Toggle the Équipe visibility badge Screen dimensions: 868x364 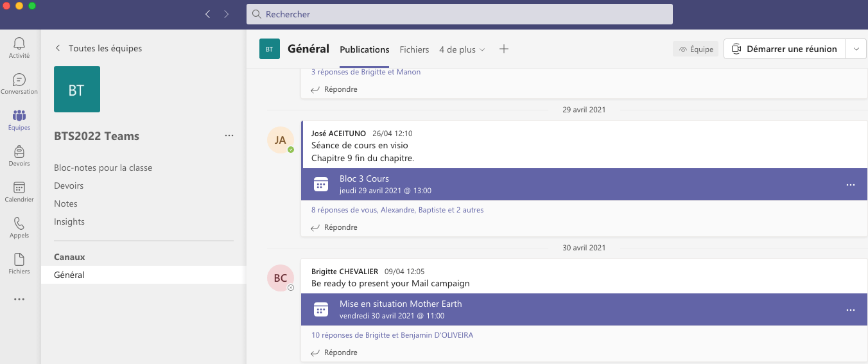pyautogui.click(x=696, y=49)
